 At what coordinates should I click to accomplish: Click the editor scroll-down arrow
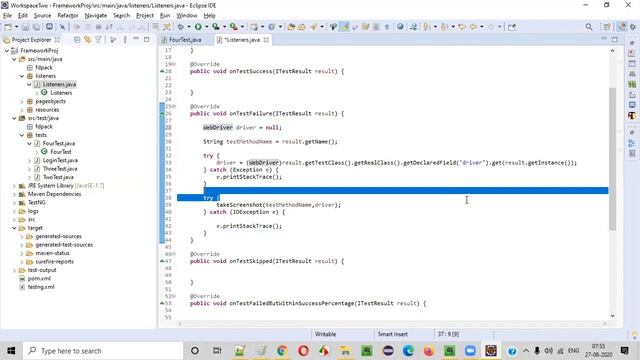point(612,316)
